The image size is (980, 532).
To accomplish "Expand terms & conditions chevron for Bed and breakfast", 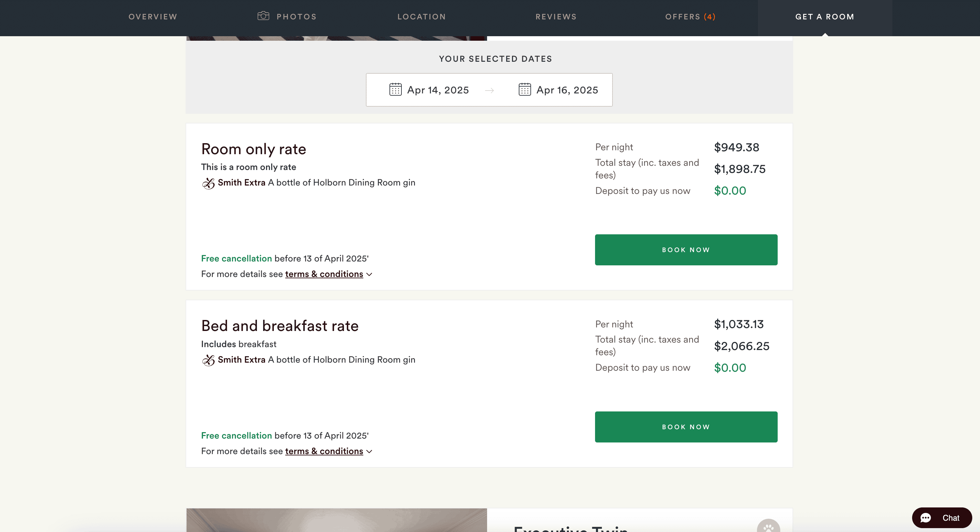I will tap(369, 451).
